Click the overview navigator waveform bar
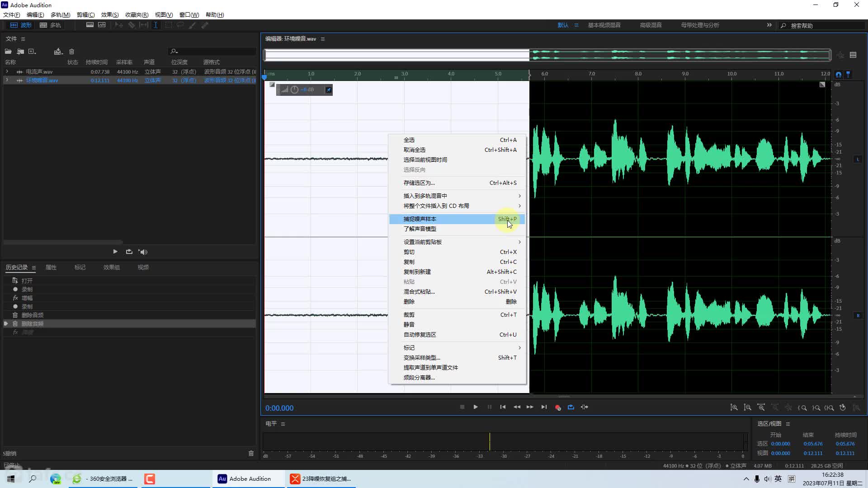Screen dimensions: 868x488 (547, 55)
